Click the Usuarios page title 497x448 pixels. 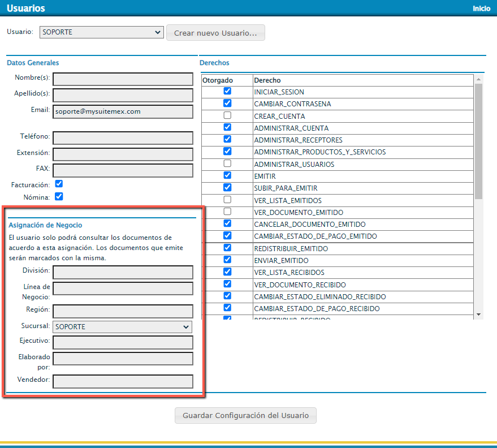26,8
